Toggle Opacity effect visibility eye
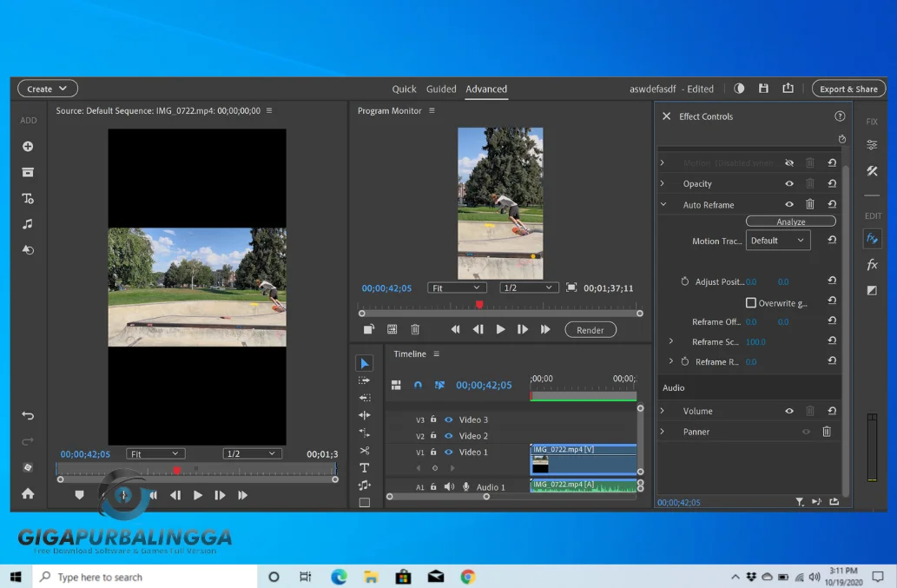This screenshot has width=897, height=588. pyautogui.click(x=788, y=183)
